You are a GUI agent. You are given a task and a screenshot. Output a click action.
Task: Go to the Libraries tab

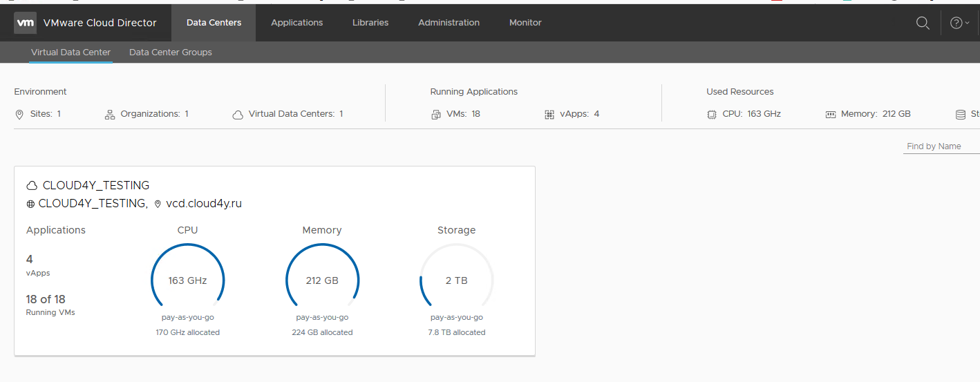370,23
